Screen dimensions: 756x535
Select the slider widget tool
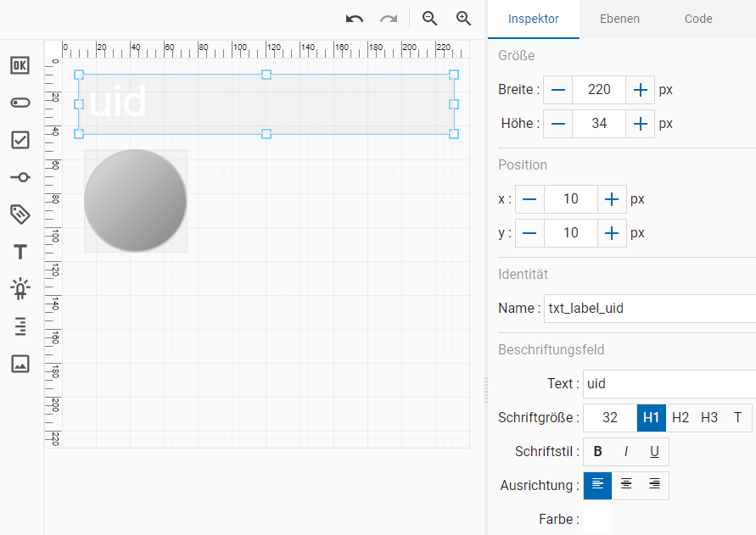click(20, 177)
